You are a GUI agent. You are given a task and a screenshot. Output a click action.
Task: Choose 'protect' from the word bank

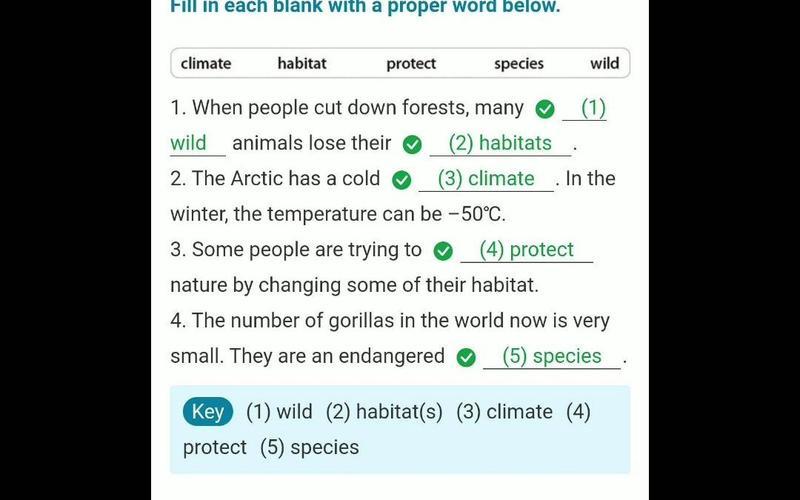(x=411, y=64)
